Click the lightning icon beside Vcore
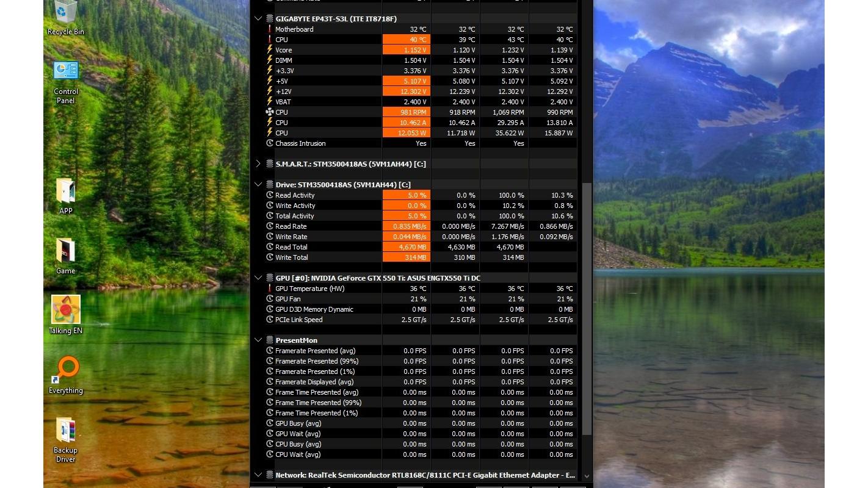The image size is (868, 488). [x=269, y=50]
